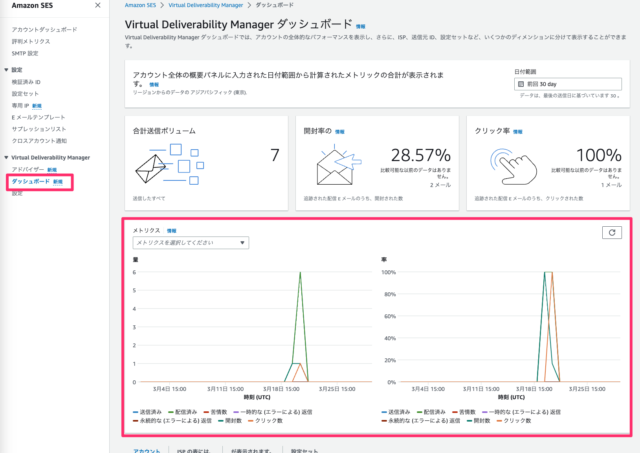Screen dimensions: 640x453
Task: Open 専用 IP in the sidebar
Action: point(20,105)
